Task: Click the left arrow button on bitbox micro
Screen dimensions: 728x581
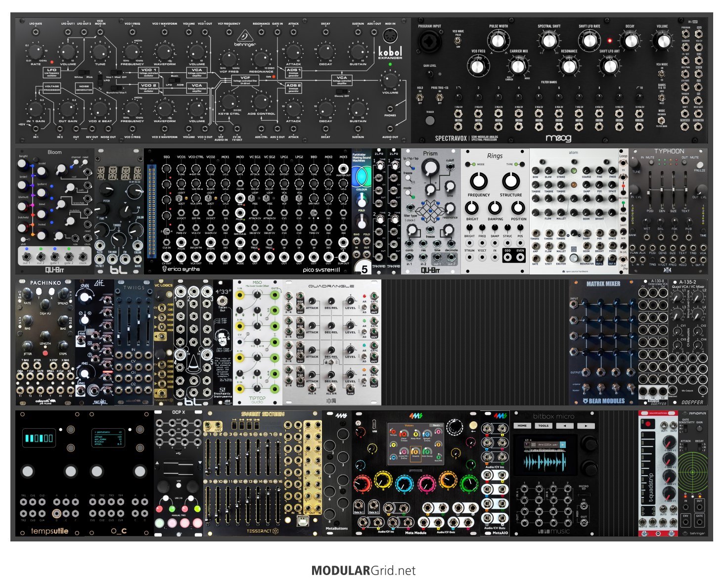Action: pyautogui.click(x=565, y=425)
